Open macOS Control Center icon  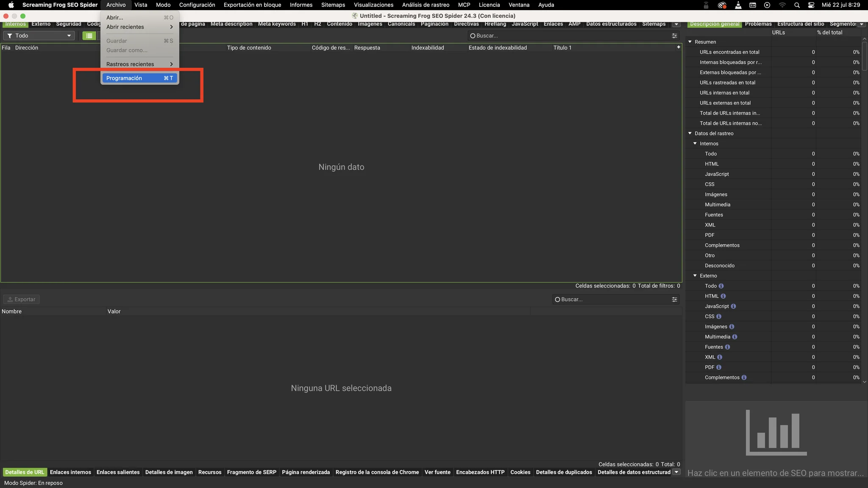click(811, 5)
